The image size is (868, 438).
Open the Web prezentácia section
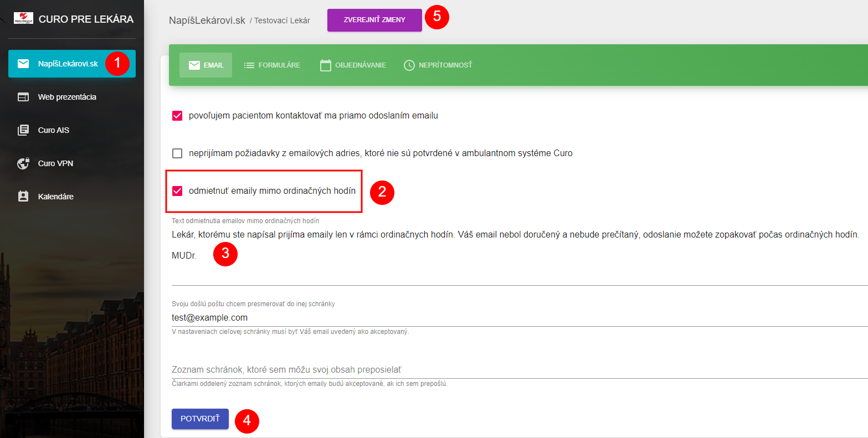pyautogui.click(x=72, y=97)
